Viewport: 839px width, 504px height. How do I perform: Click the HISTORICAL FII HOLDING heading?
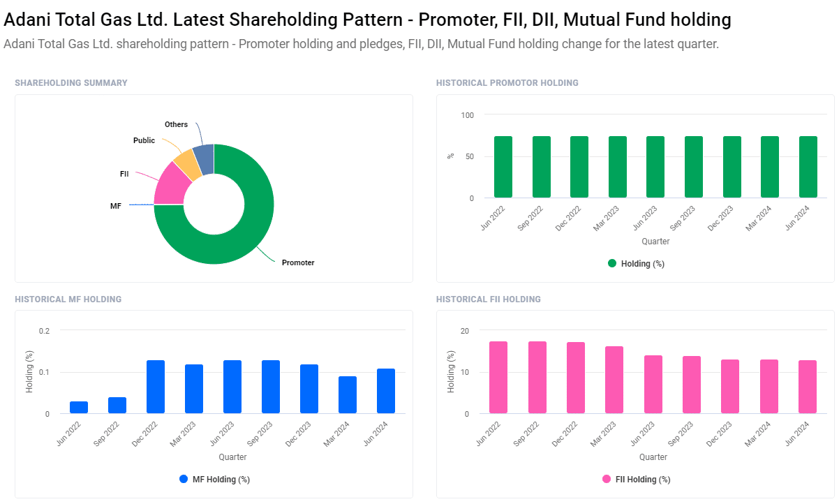coord(489,299)
